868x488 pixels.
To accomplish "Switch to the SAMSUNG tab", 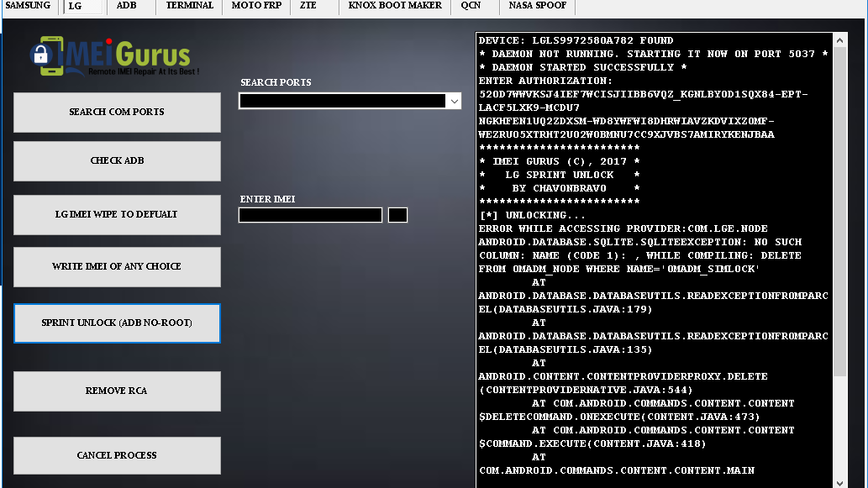I will (x=28, y=6).
